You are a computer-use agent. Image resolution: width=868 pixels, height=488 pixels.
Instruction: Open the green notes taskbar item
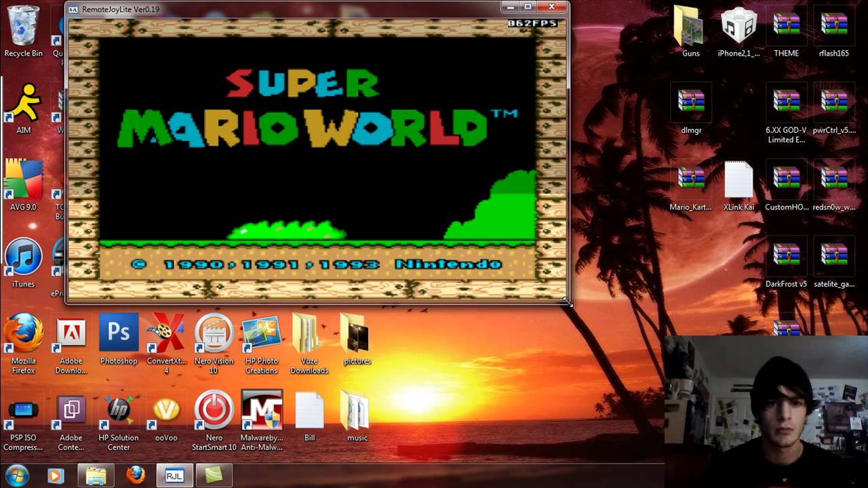click(214, 476)
